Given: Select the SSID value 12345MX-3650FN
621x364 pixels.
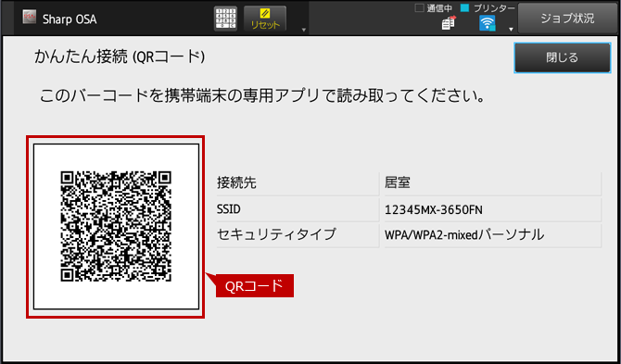Looking at the screenshot, I should [434, 209].
